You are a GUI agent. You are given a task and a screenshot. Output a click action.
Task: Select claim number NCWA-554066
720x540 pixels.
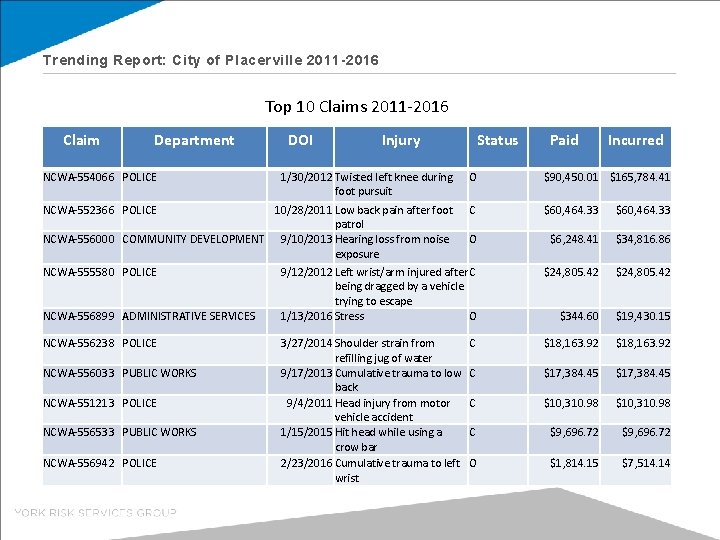point(79,177)
